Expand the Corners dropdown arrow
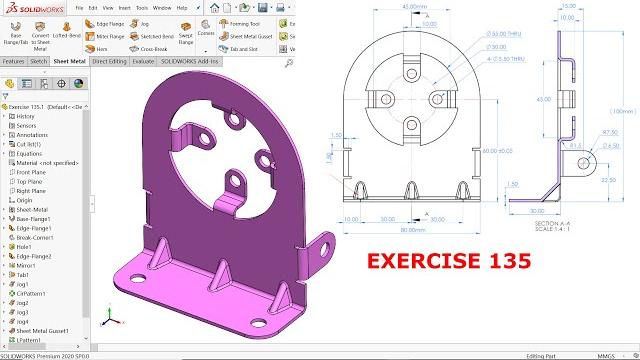This screenshot has width=640, height=360. tap(206, 51)
